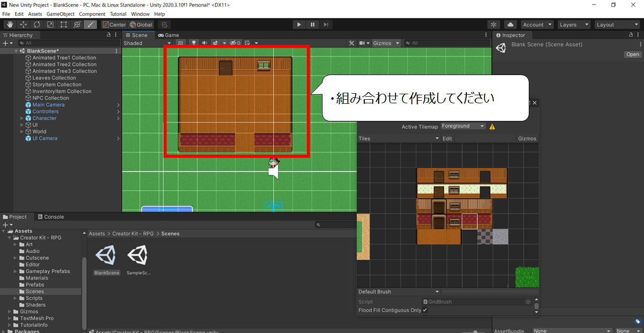Click the Open button in Inspector
The height and width of the screenshot is (333, 644).
pos(632,54)
